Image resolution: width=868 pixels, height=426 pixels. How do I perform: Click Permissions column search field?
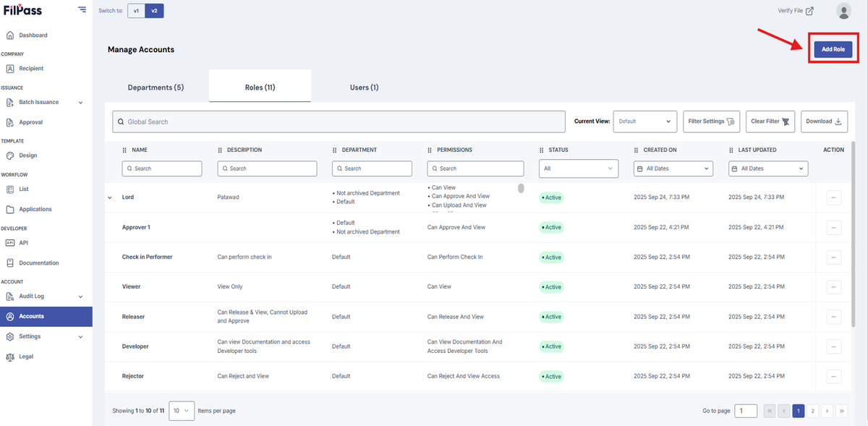tap(475, 168)
